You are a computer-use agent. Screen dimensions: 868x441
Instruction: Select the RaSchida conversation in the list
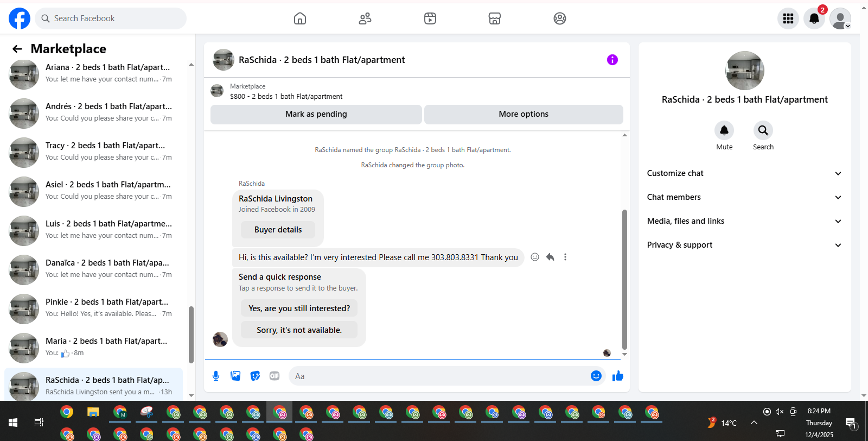point(93,385)
